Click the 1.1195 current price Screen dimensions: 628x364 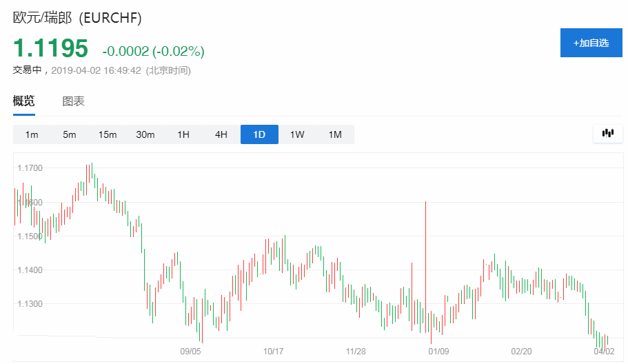click(50, 48)
